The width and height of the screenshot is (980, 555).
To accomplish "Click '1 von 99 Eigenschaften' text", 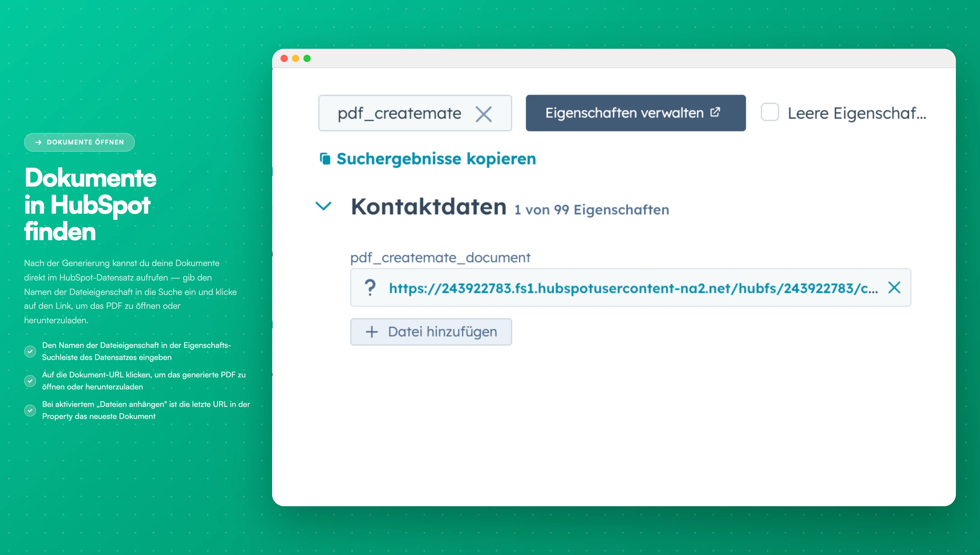I will [x=592, y=210].
